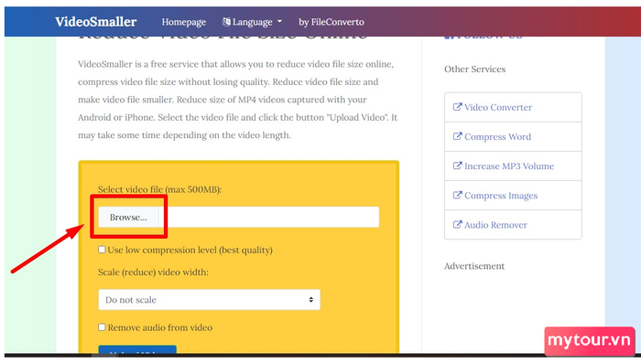Open the Audio Remover service link

click(x=495, y=225)
